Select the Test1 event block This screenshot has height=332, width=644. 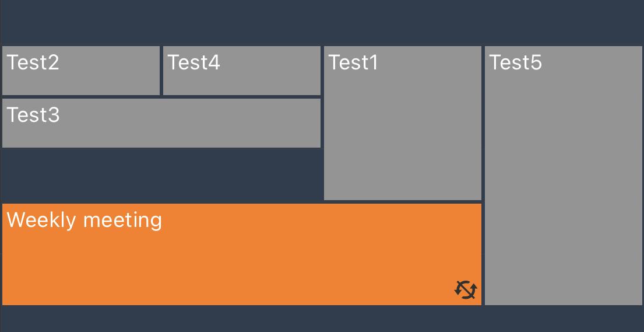pos(402,123)
